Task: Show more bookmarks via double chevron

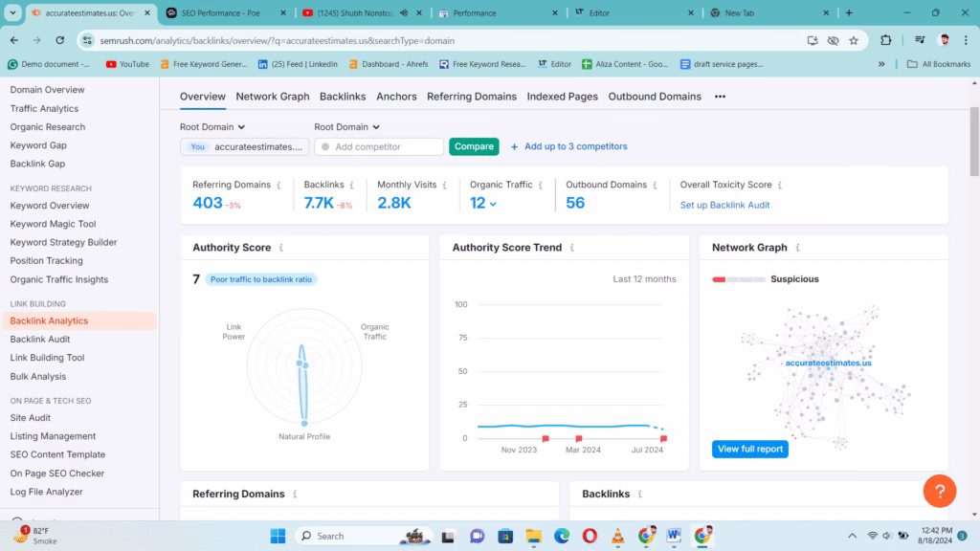Action: pyautogui.click(x=881, y=64)
